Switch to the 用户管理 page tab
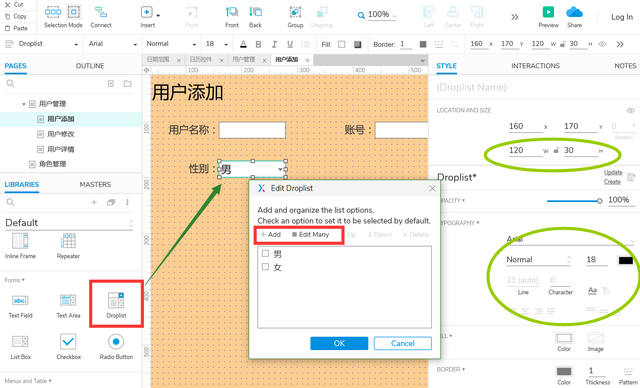Screen dimensions: 640x388 point(243,60)
